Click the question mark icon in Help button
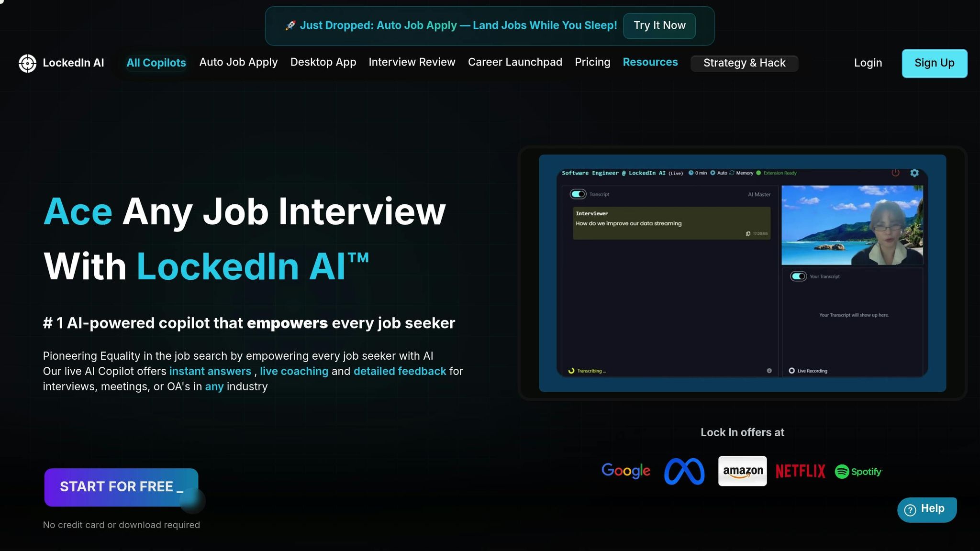This screenshot has width=980, height=551. click(910, 510)
